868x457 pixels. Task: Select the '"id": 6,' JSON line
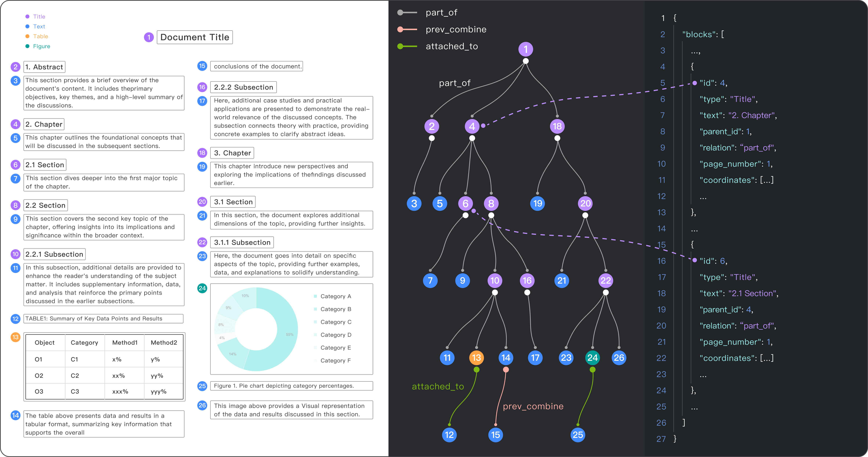pos(713,261)
